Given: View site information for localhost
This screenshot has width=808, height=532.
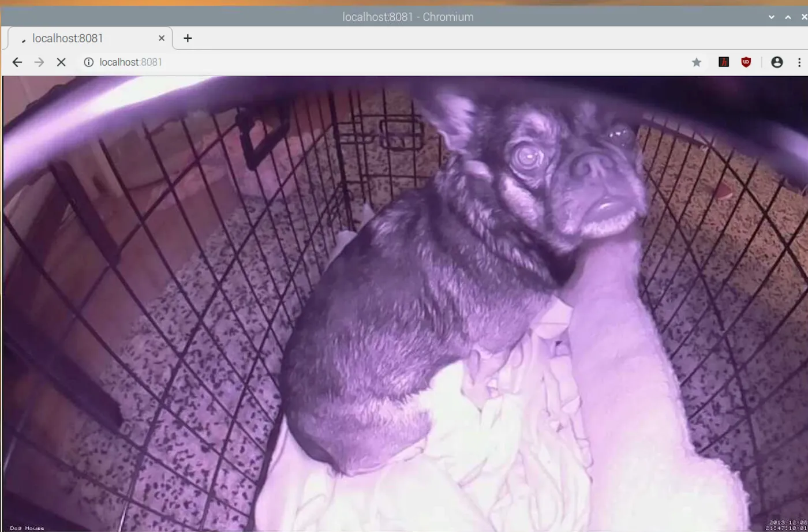Looking at the screenshot, I should (89, 62).
